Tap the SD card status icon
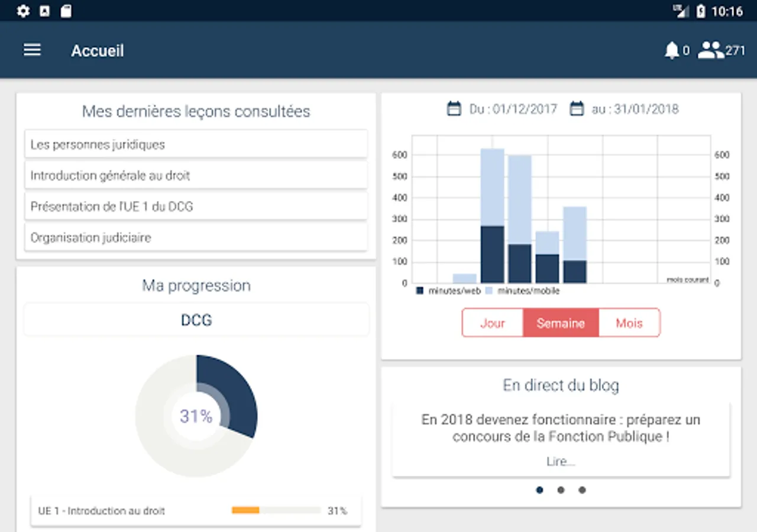The width and height of the screenshot is (757, 532). [x=66, y=11]
